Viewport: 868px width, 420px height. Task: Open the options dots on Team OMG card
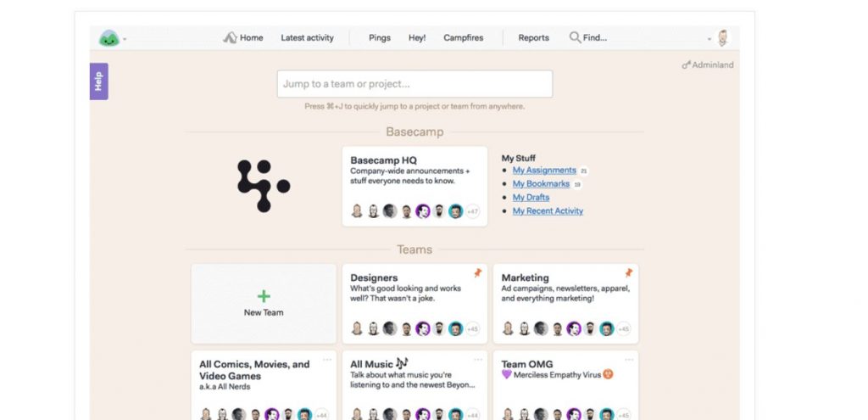pyautogui.click(x=630, y=360)
